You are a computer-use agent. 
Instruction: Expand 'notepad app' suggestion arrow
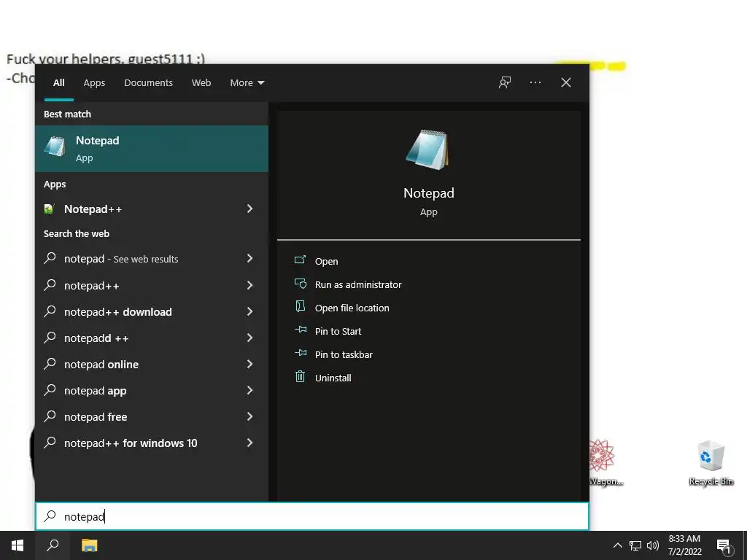tap(249, 390)
